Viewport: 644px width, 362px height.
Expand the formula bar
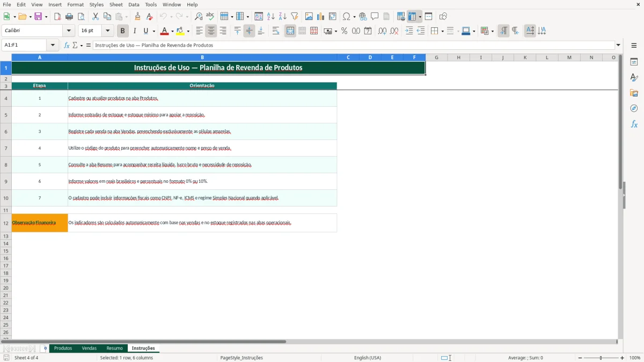(618, 45)
